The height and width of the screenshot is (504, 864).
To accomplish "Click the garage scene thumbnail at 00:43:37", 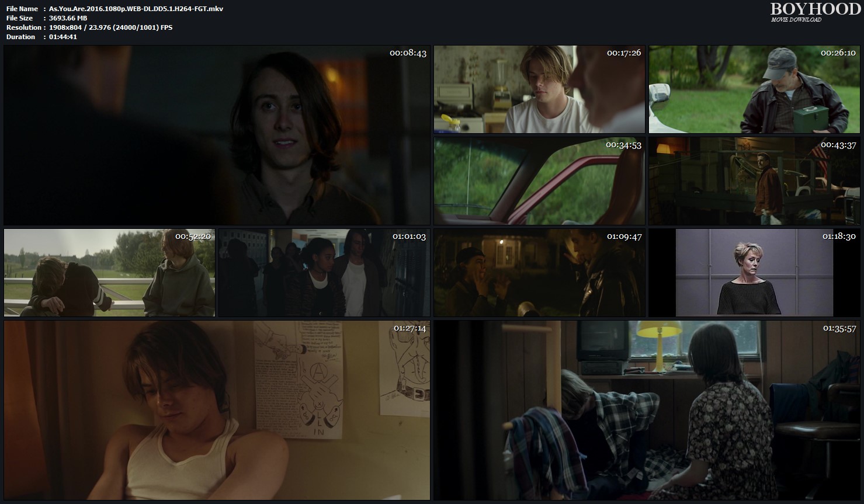I will tap(754, 181).
